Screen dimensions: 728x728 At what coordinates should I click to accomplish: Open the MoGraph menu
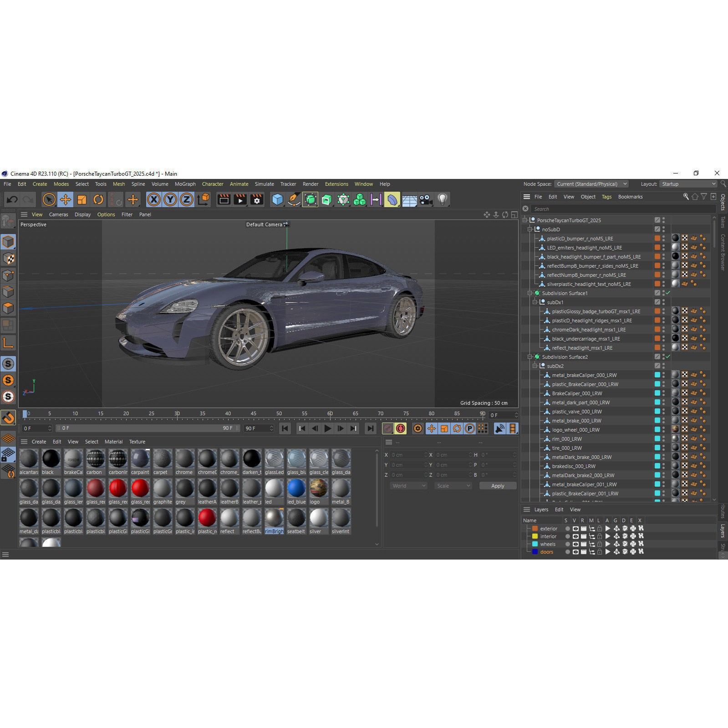coord(185,184)
